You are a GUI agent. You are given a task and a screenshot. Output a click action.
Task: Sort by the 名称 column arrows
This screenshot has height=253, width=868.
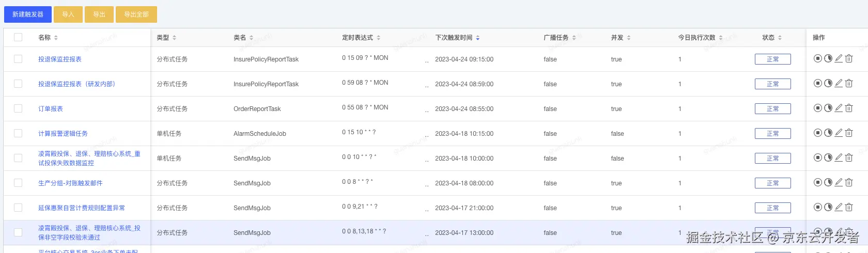pyautogui.click(x=56, y=38)
